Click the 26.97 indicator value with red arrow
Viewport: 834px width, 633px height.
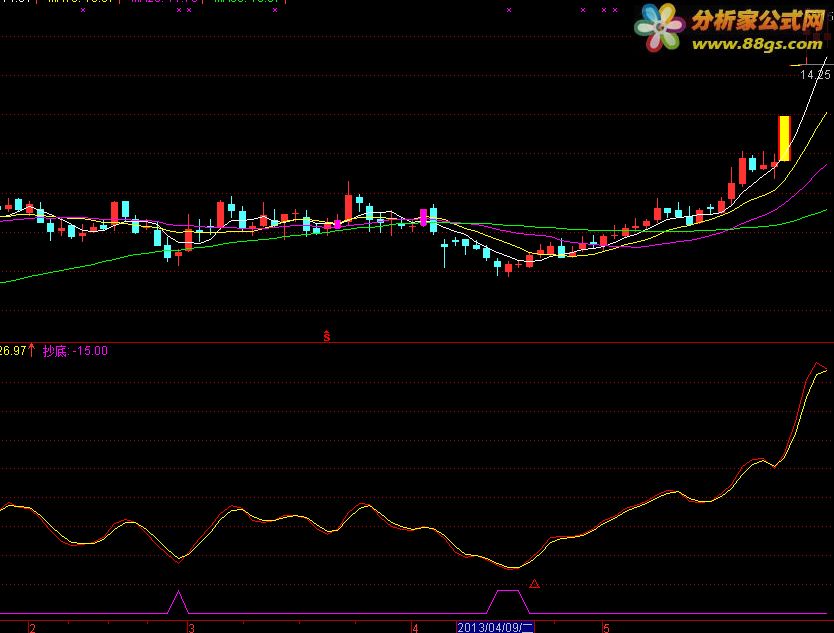[18, 351]
